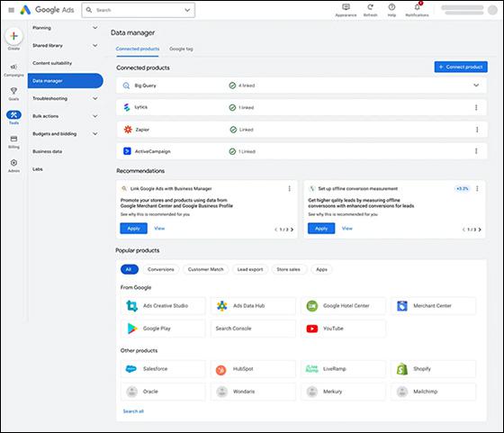This screenshot has width=504, height=433.
Task: Open menu on offline conversion recommendation card
Action: [477, 189]
